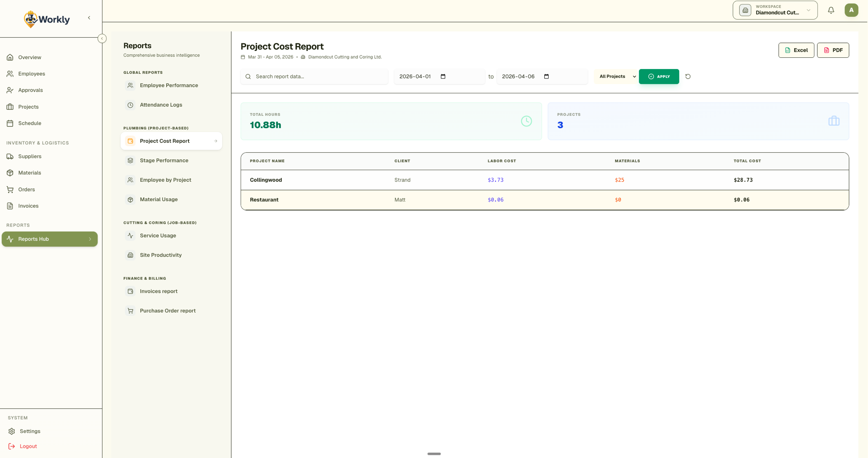This screenshot has width=868, height=458.
Task: Open Stage Performance report
Action: pos(164,161)
